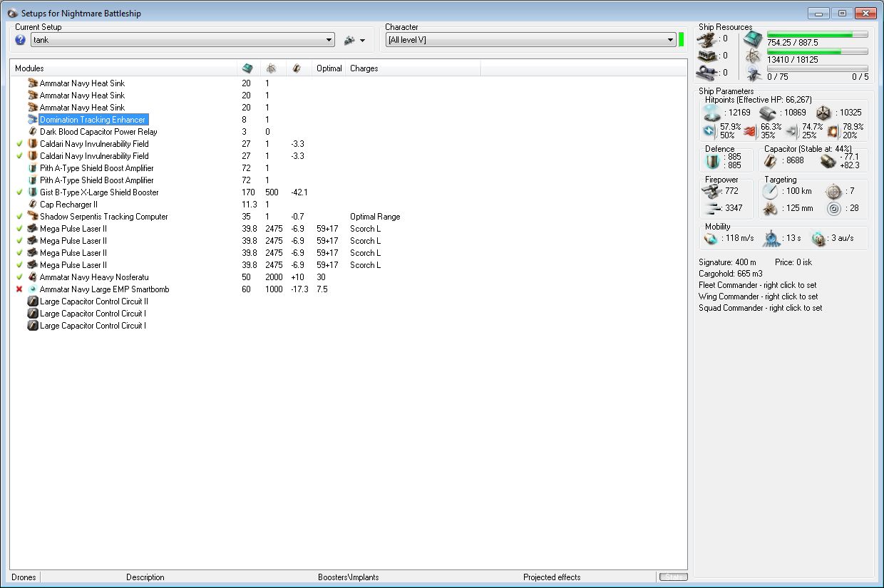This screenshot has height=588, width=884.
Task: Click the shield hitpoints icon next to 12169
Action: (x=712, y=113)
